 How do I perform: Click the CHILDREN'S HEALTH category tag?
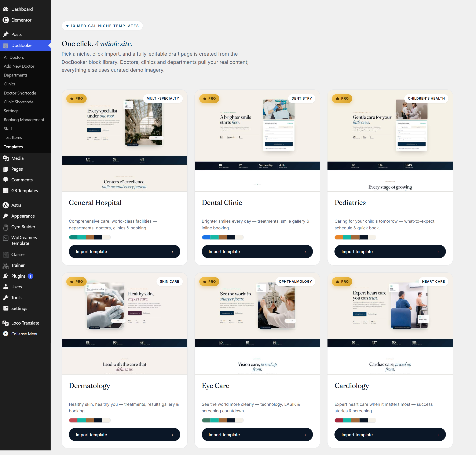426,99
